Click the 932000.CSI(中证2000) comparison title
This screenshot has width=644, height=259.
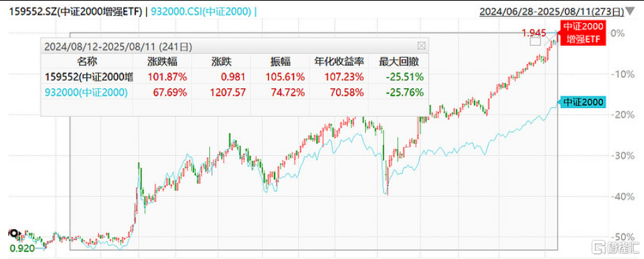(201, 12)
